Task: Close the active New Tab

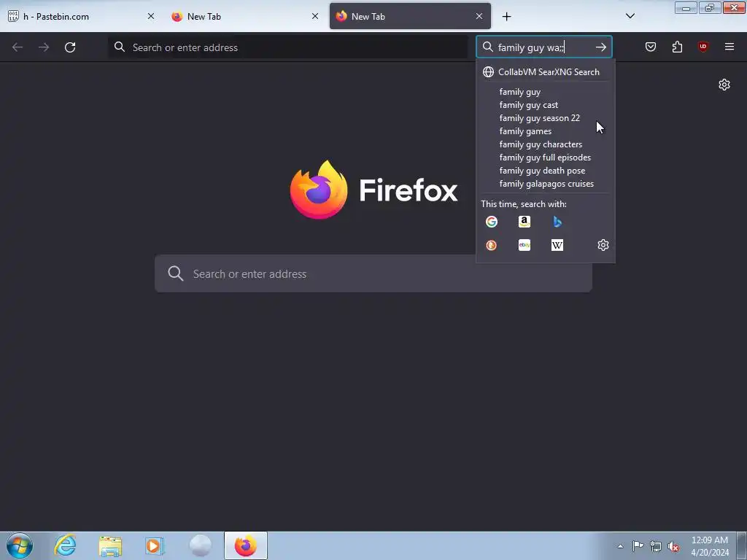Action: tap(479, 16)
